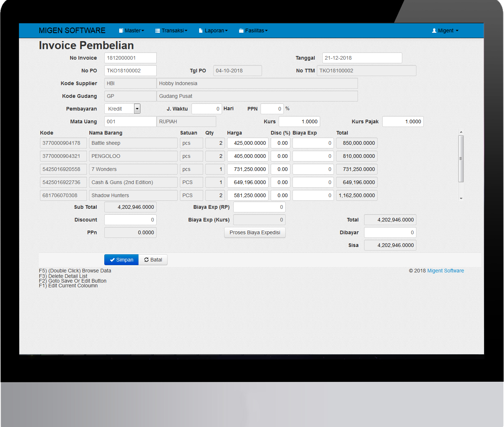
Task: Click the Biaya Exp (RP) field
Action: point(259,207)
